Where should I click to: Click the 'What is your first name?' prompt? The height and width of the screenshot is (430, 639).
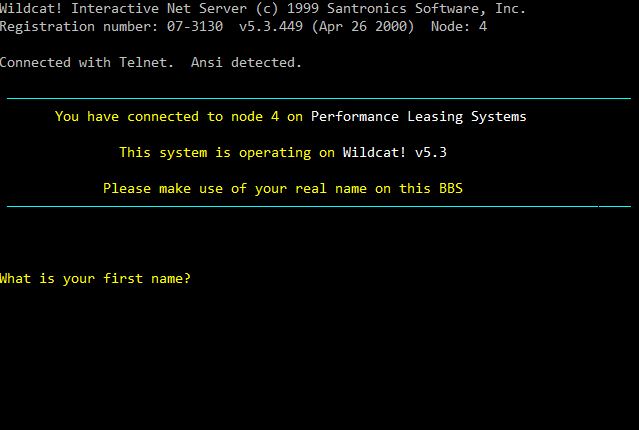(95, 279)
